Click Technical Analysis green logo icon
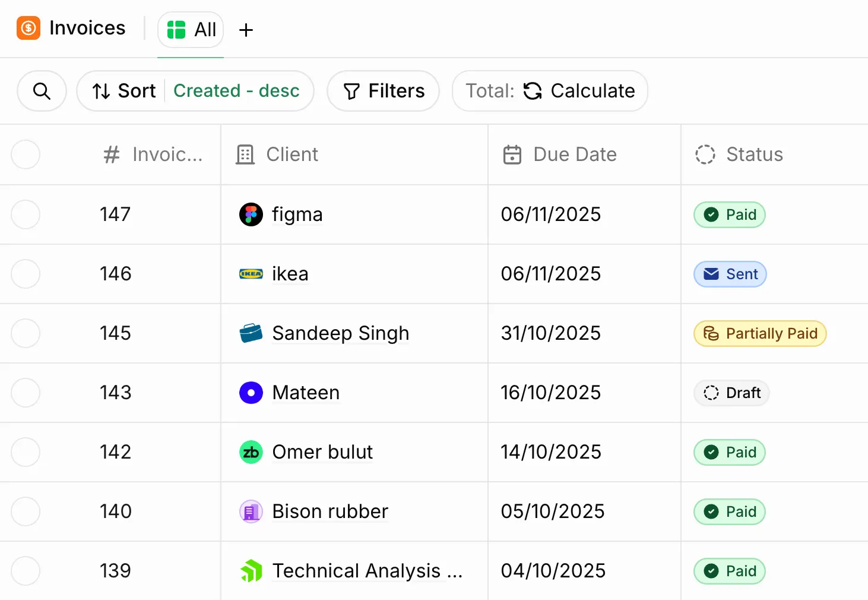 [x=251, y=571]
